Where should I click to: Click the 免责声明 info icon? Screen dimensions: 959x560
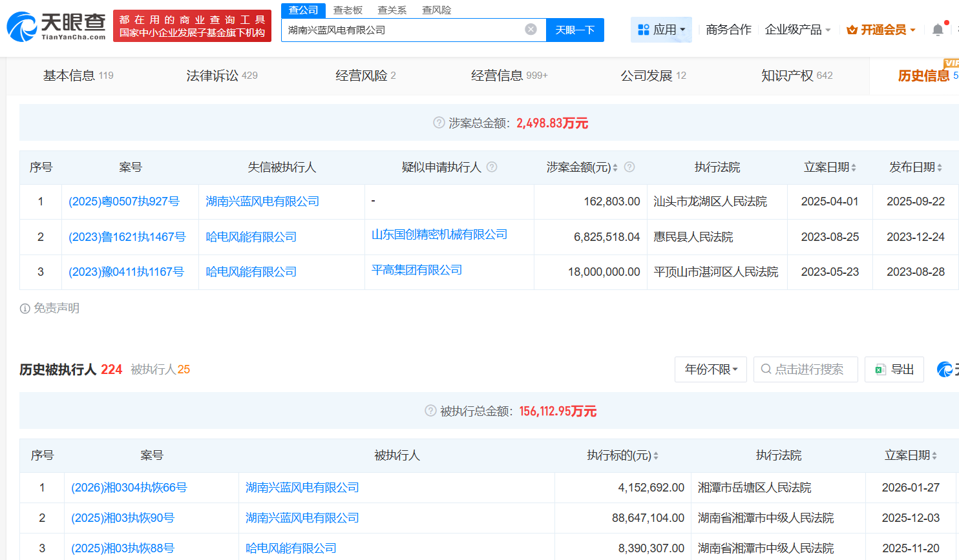coord(25,309)
